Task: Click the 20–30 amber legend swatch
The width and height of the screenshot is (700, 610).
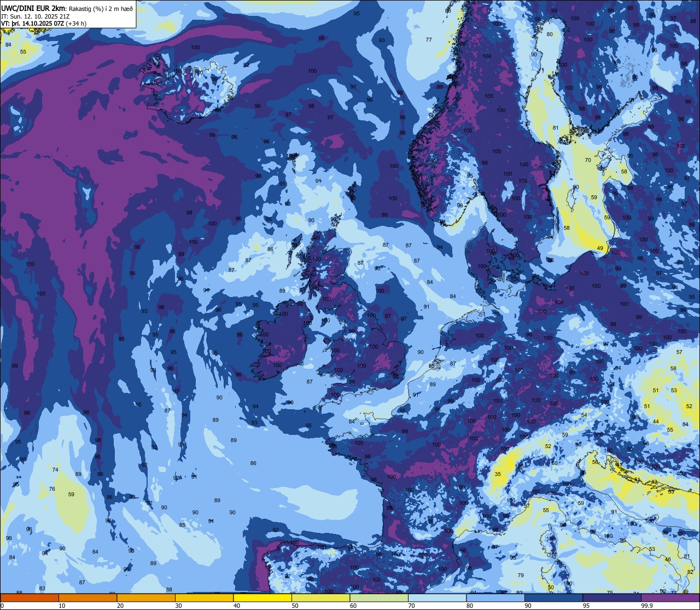Action: (x=146, y=598)
